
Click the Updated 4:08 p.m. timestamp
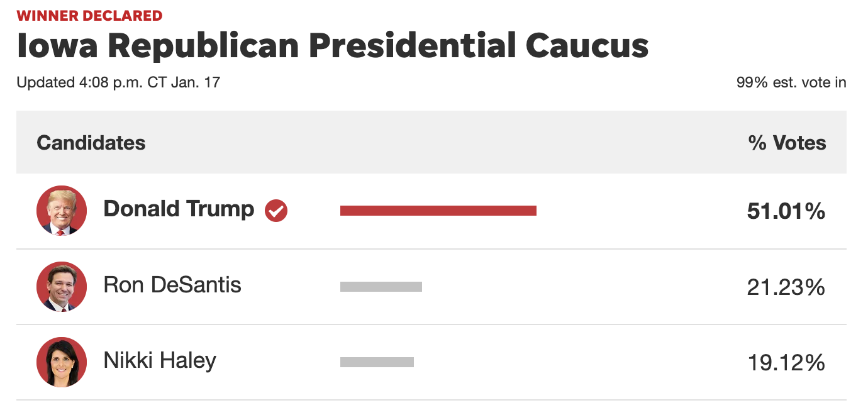[x=118, y=82]
